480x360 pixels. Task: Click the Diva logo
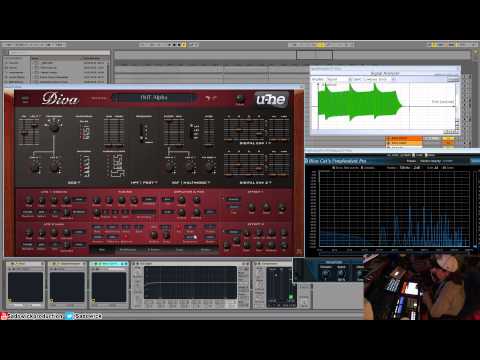(60, 99)
